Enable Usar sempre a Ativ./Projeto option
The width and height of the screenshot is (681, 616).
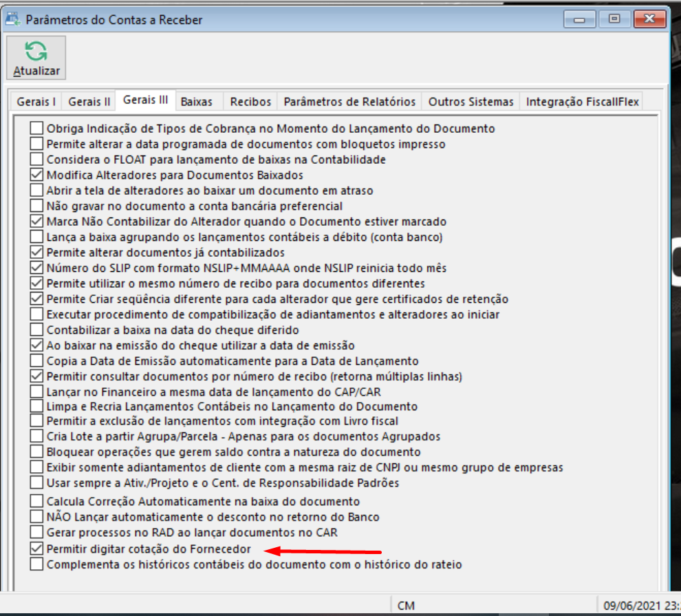(x=36, y=482)
